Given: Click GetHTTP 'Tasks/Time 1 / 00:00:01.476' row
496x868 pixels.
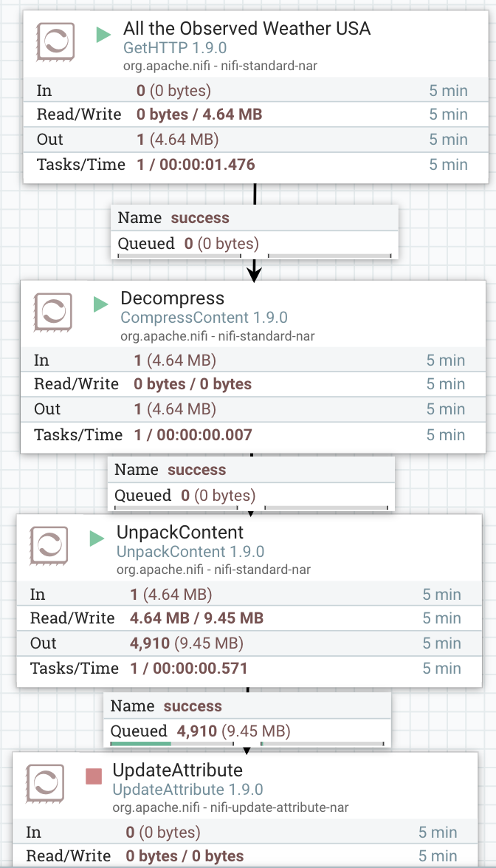Looking at the screenshot, I should point(255,165).
